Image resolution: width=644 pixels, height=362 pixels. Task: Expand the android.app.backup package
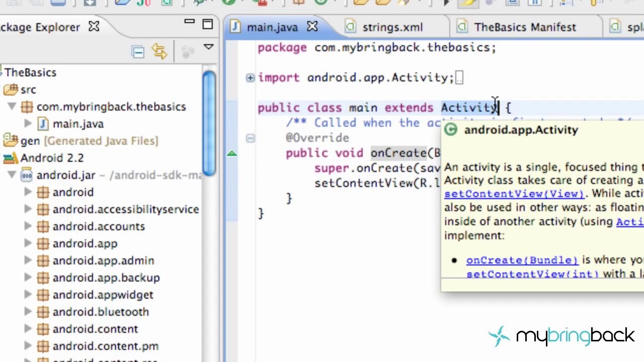(x=28, y=278)
